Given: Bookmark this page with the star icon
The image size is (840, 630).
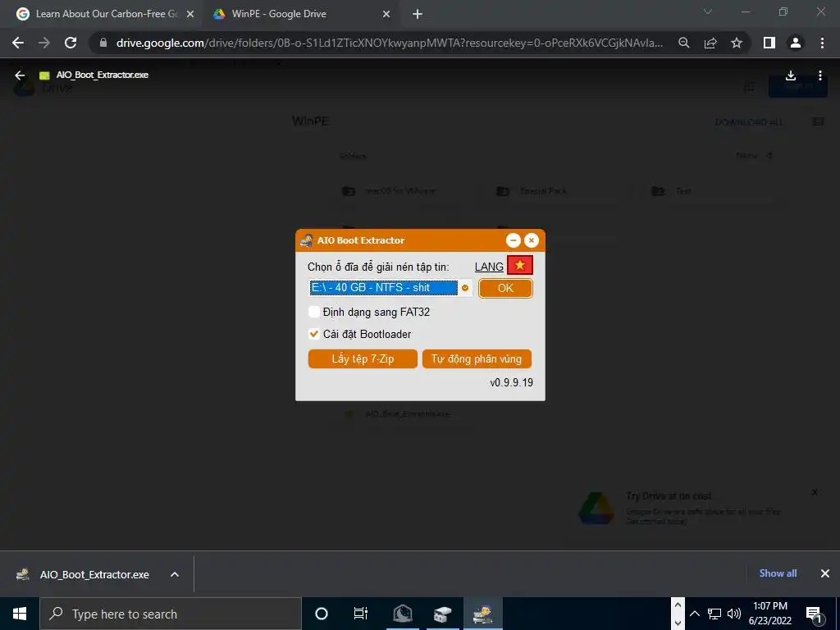Looking at the screenshot, I should pos(737,43).
